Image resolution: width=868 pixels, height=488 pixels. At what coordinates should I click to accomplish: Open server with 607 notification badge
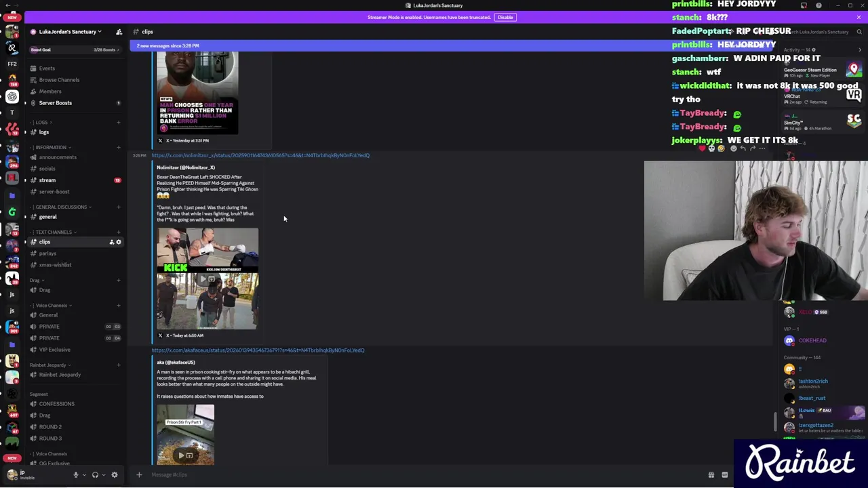[12, 409]
